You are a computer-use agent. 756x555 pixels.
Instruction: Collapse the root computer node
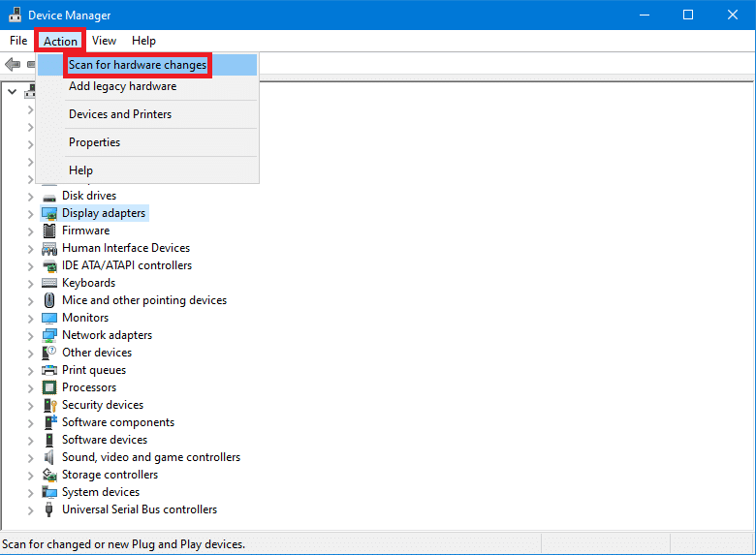point(12,92)
